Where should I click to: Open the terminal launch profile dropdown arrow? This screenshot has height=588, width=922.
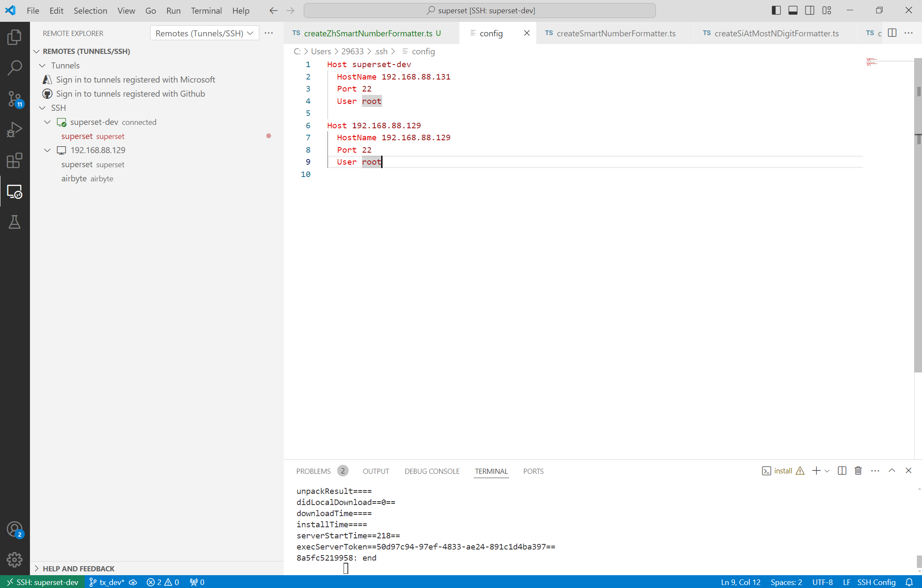[x=827, y=471]
